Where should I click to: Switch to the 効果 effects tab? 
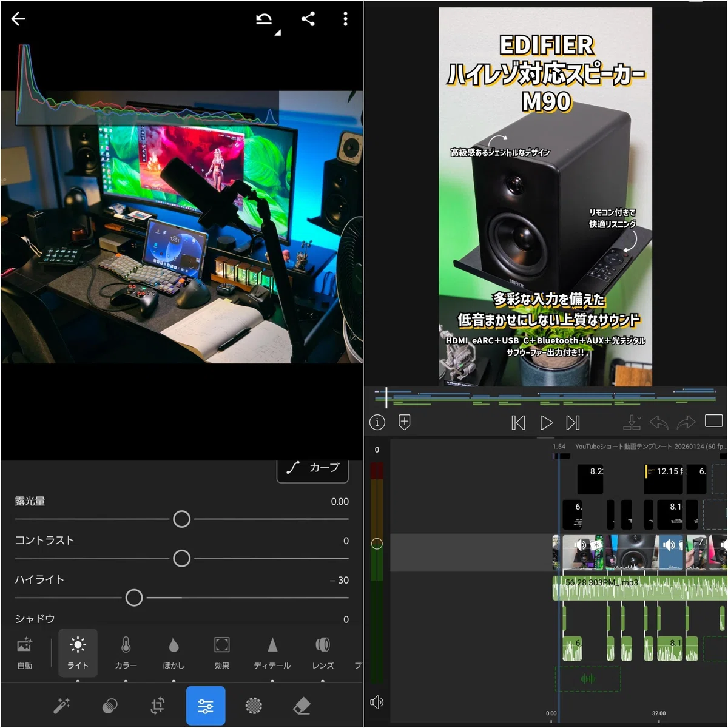click(x=222, y=653)
